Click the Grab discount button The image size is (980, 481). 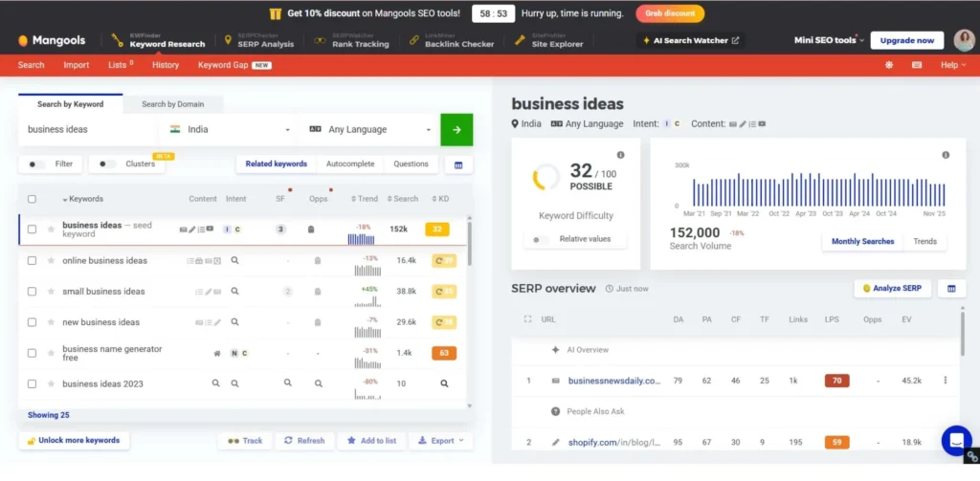[x=670, y=13]
